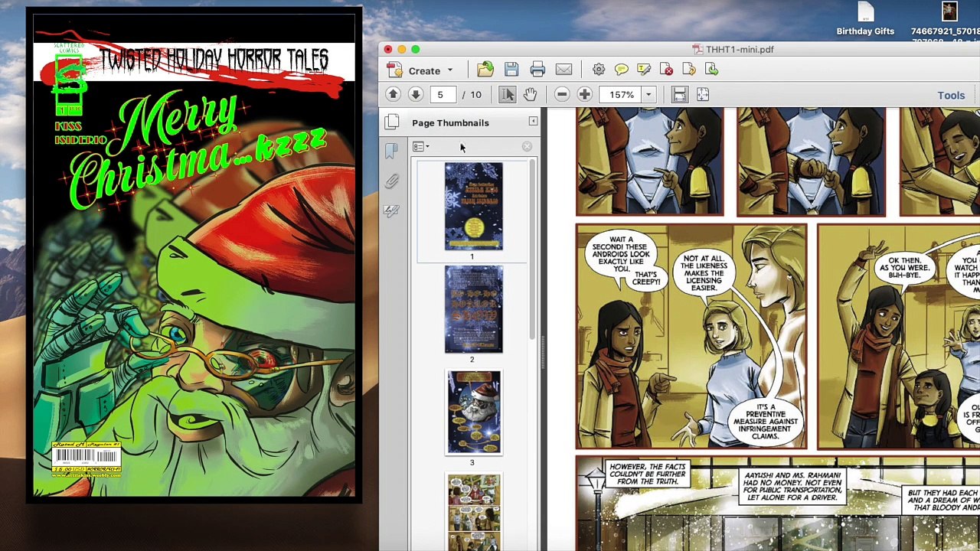Click the page thumbnails panel icon

tap(392, 122)
